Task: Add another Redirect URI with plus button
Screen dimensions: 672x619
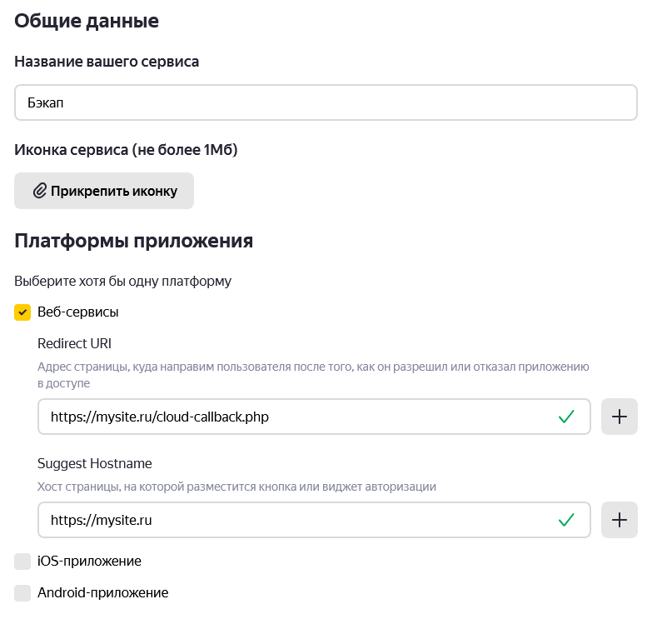Action: [619, 417]
